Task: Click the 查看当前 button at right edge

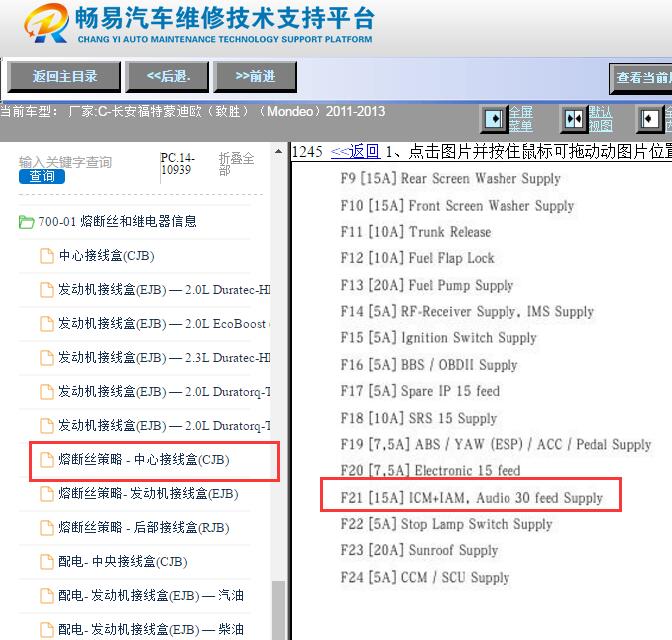Action: (x=641, y=78)
